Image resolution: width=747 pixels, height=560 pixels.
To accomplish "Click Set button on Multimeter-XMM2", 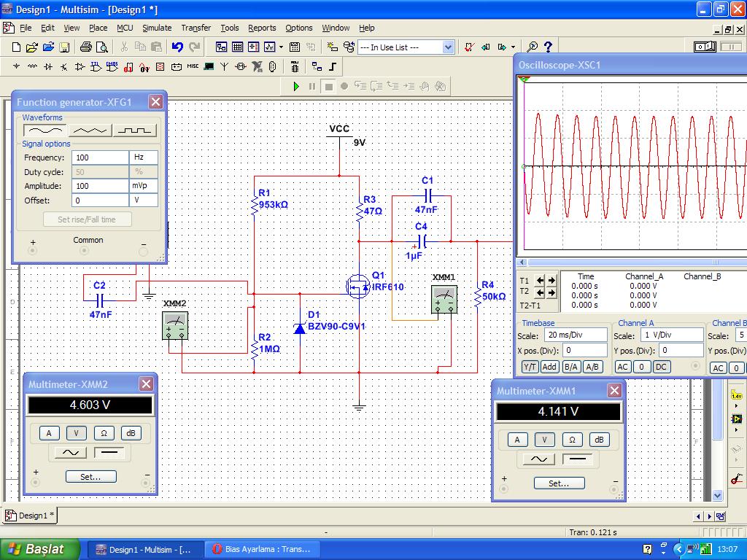I will click(91, 477).
